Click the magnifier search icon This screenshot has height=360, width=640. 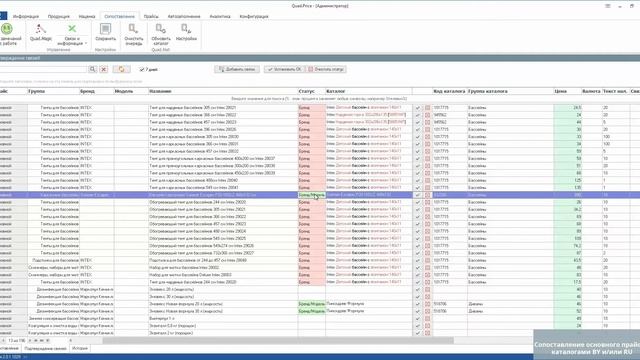[x=93, y=69]
